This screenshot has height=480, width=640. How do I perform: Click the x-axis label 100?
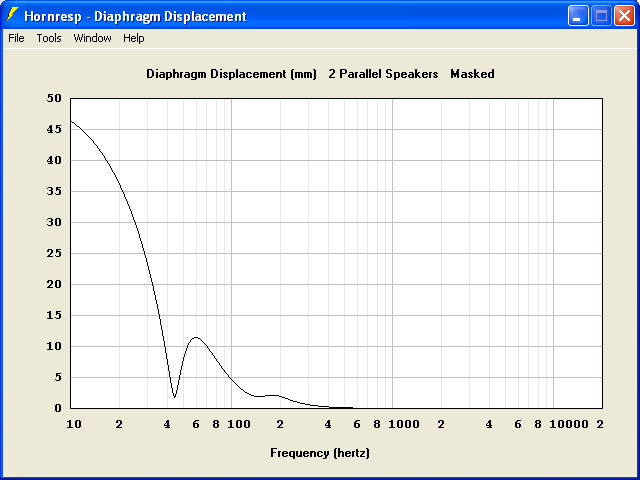pyautogui.click(x=239, y=424)
